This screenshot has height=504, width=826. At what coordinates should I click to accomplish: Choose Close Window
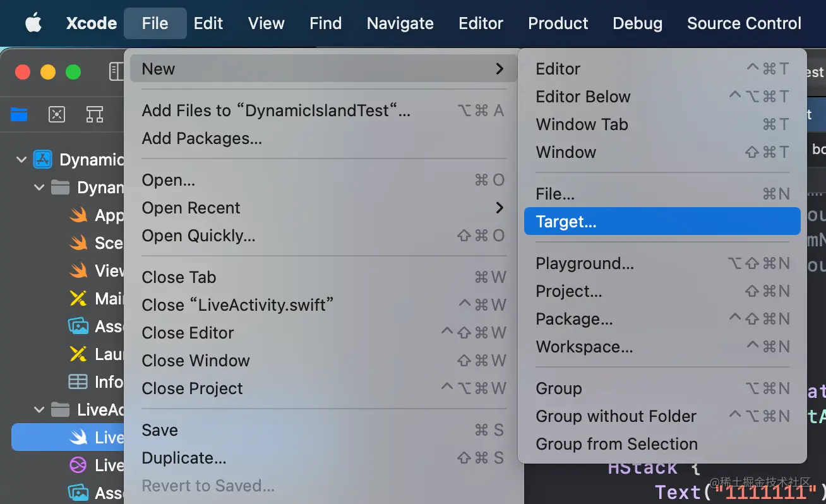pyautogui.click(x=323, y=361)
